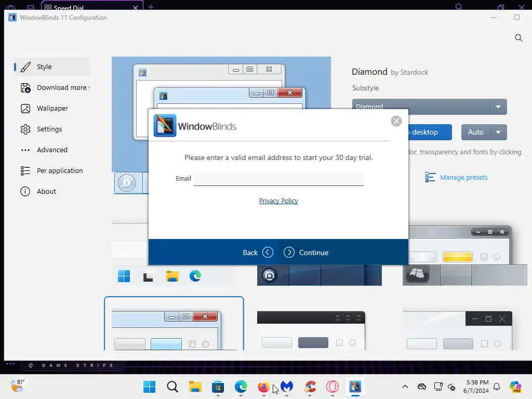Open Copilot preview icon in tray

tap(515, 387)
